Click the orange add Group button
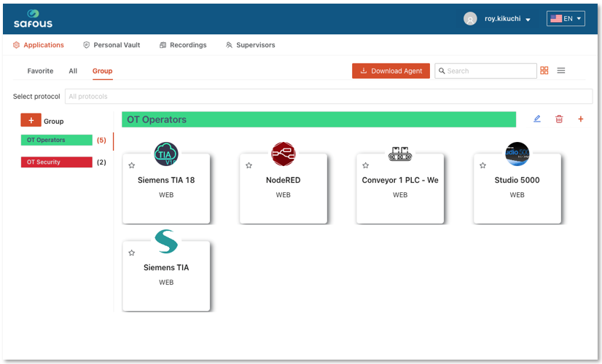This screenshot has height=364, width=602. (31, 121)
